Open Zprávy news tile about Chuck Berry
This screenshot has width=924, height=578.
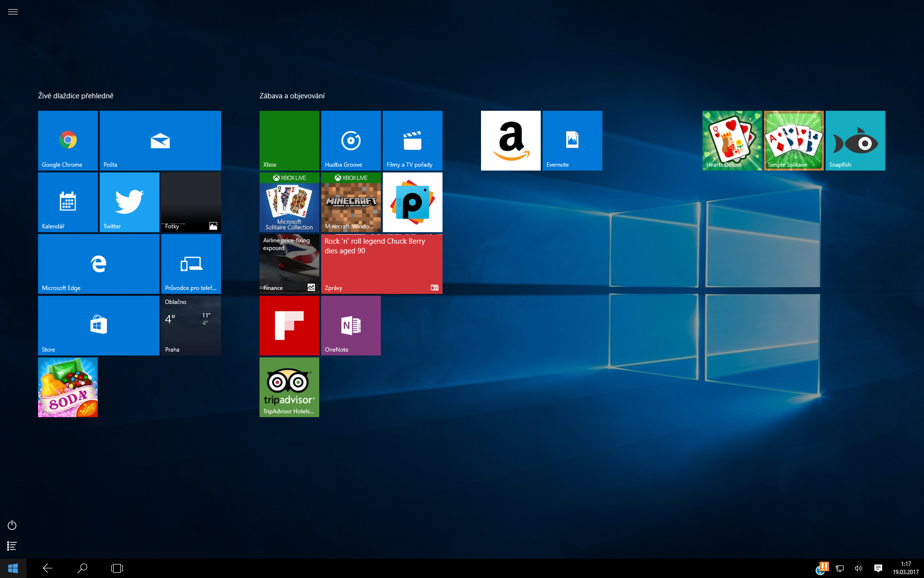pyautogui.click(x=382, y=264)
